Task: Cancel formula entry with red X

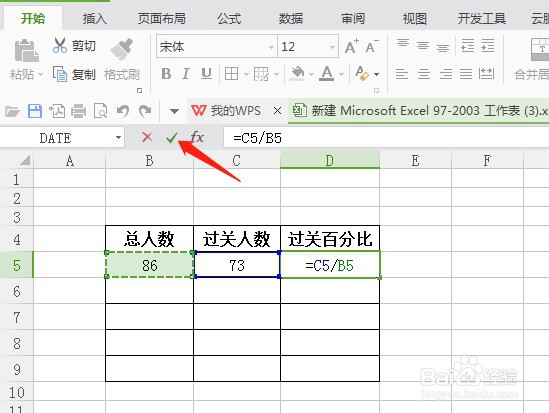Action: 147,137
